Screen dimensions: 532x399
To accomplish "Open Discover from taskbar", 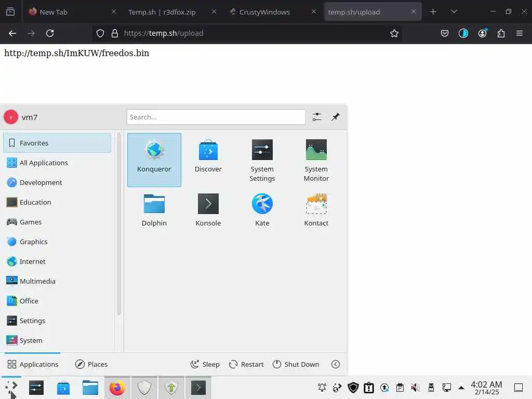I will click(x=63, y=388).
